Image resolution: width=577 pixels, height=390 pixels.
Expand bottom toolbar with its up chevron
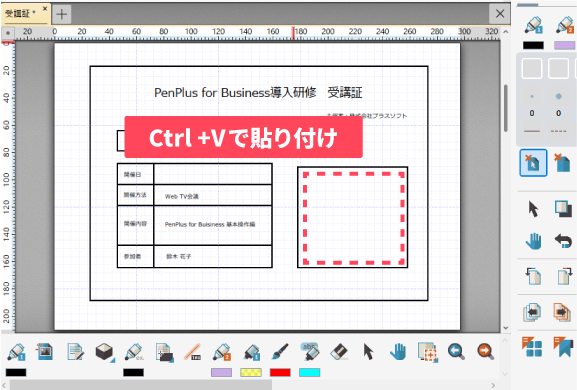(505, 341)
